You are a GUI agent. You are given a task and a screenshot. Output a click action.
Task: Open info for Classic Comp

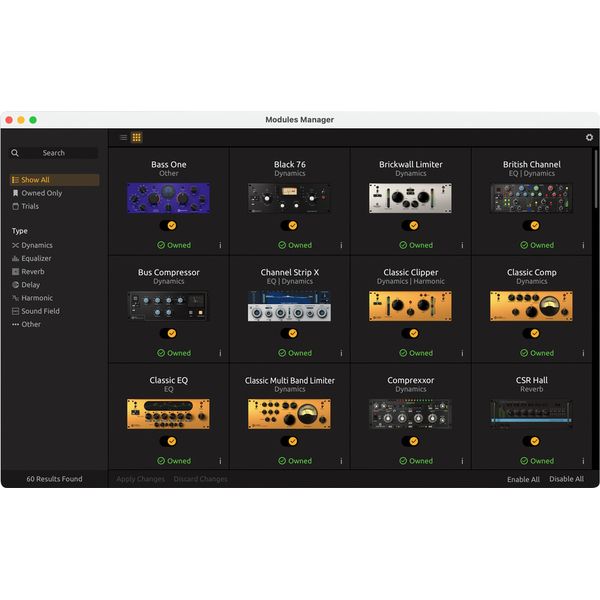click(583, 353)
